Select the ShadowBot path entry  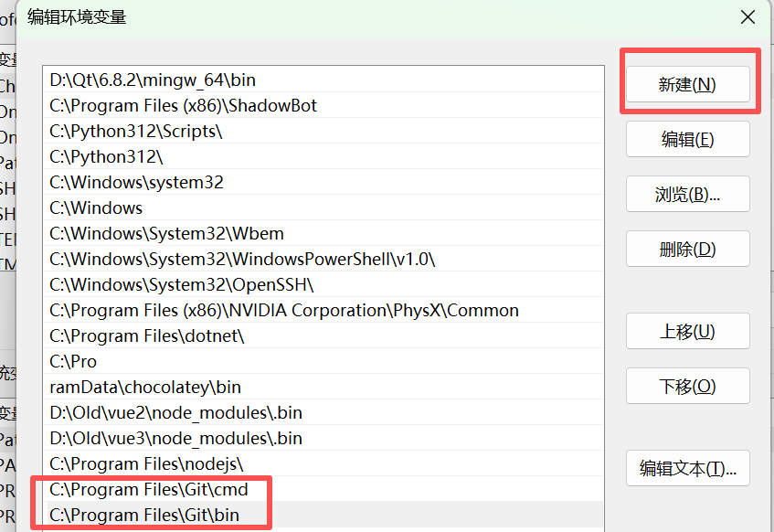(x=183, y=106)
